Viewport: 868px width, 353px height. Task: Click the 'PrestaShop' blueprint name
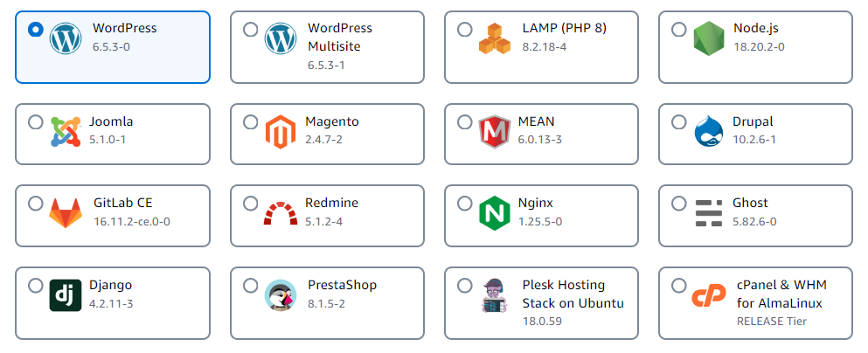[x=342, y=285]
